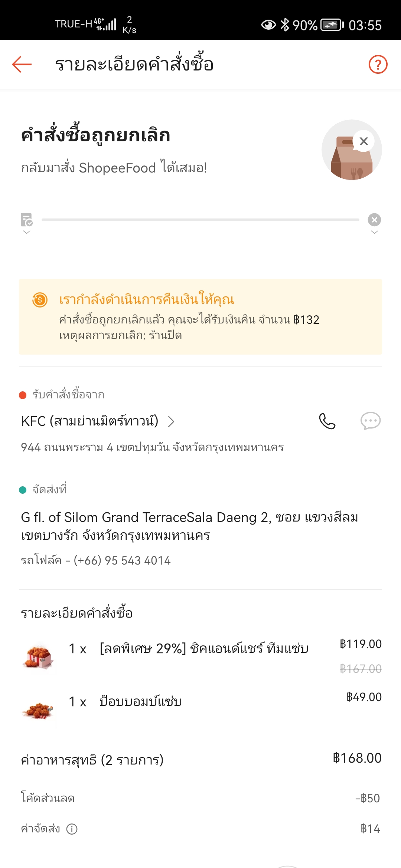Tap order placed receipt status icon
The height and width of the screenshot is (868, 401).
pyautogui.click(x=26, y=220)
